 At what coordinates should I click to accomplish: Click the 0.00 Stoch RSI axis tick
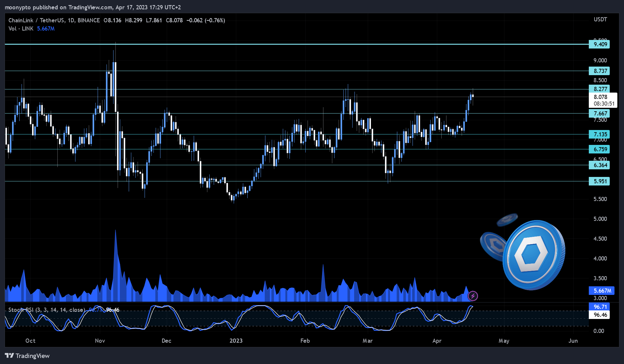point(599,331)
